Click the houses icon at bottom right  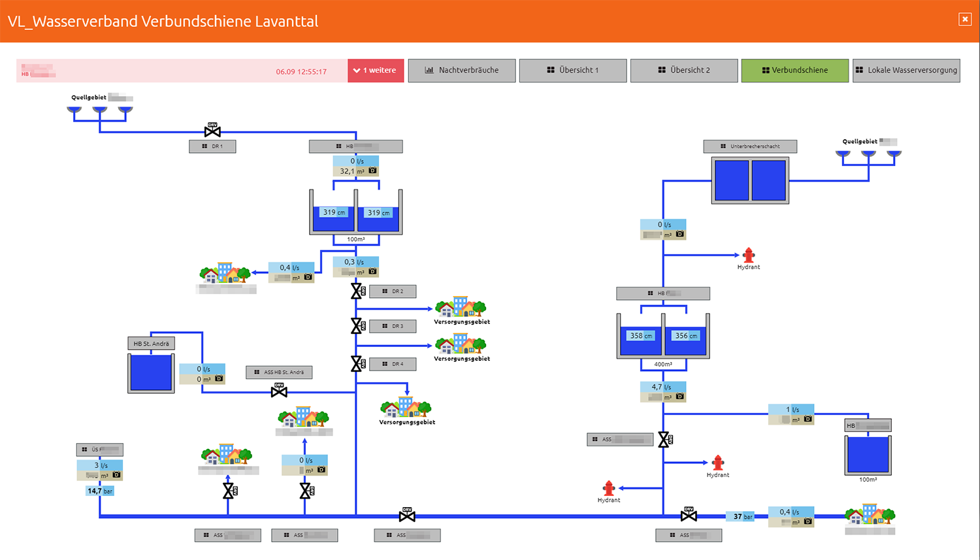click(870, 514)
